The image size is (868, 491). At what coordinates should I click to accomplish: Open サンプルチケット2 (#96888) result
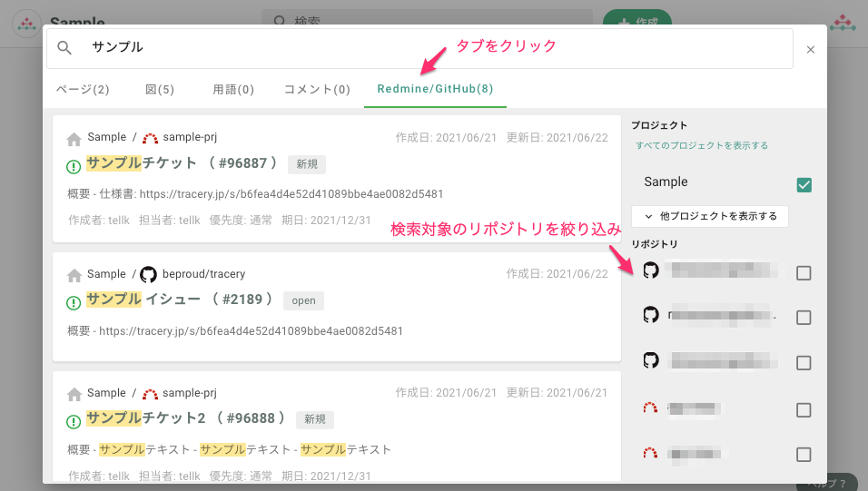pos(185,417)
